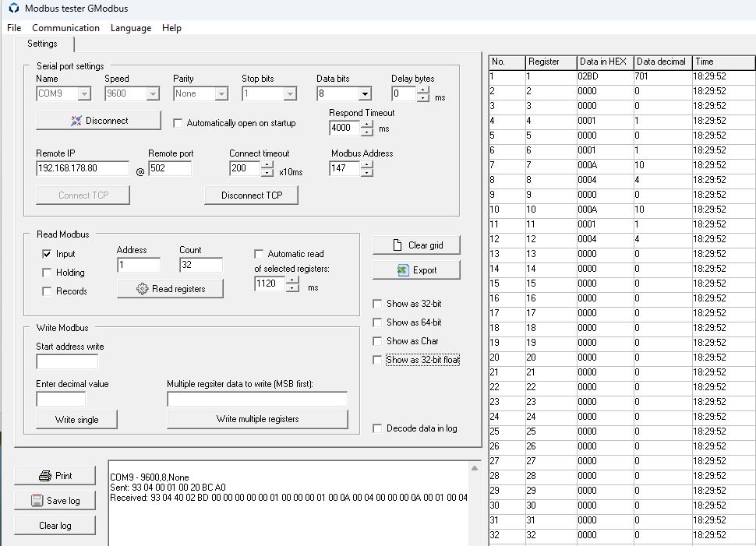756x546 pixels.
Task: Click the Disconnect plug icon button
Action: click(x=76, y=121)
